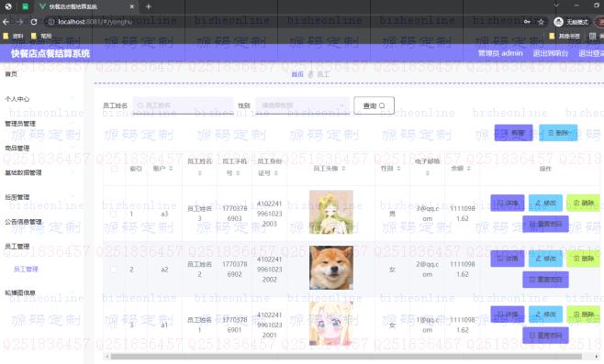Screen dimensions: 604x364
Task: Click the password key icon in address bar
Action: tap(527, 22)
